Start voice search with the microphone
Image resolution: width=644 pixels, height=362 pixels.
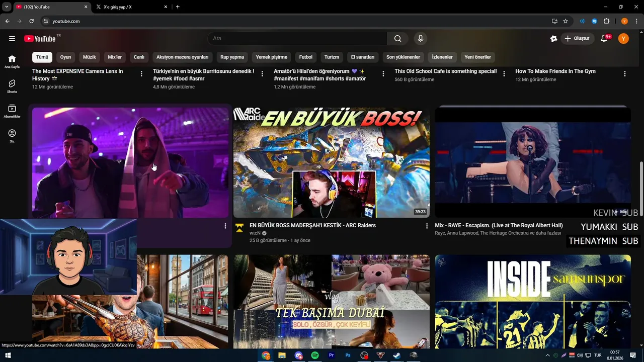[421, 39]
